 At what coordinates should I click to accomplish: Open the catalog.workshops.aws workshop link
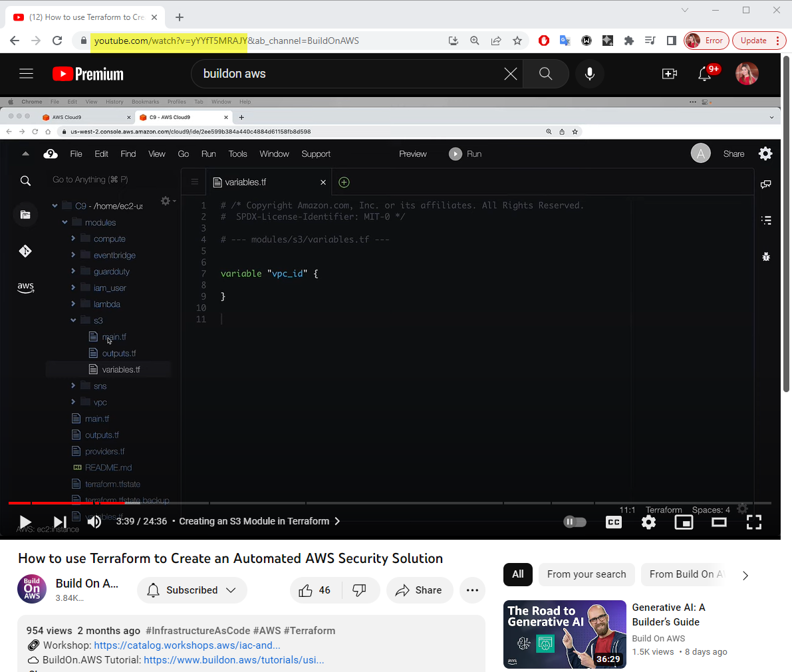187,645
